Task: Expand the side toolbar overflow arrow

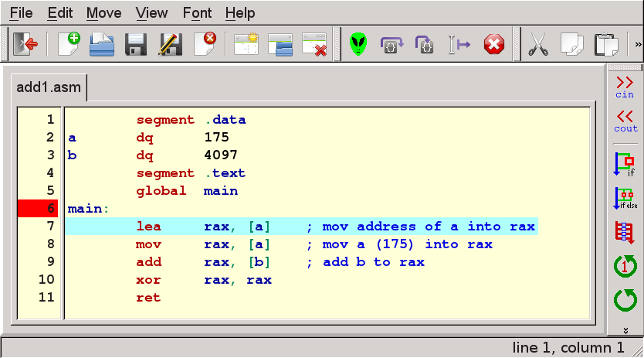Action: [x=625, y=330]
